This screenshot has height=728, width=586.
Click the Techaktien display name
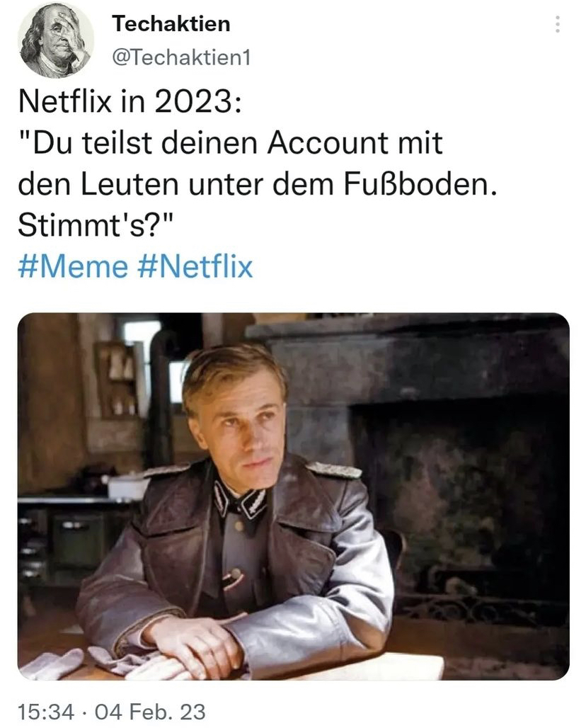[x=171, y=23]
